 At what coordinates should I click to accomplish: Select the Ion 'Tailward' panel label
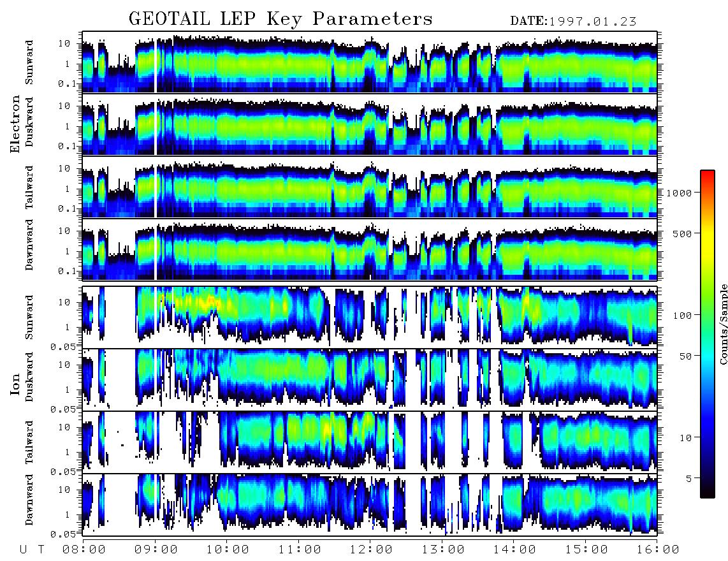[29, 442]
